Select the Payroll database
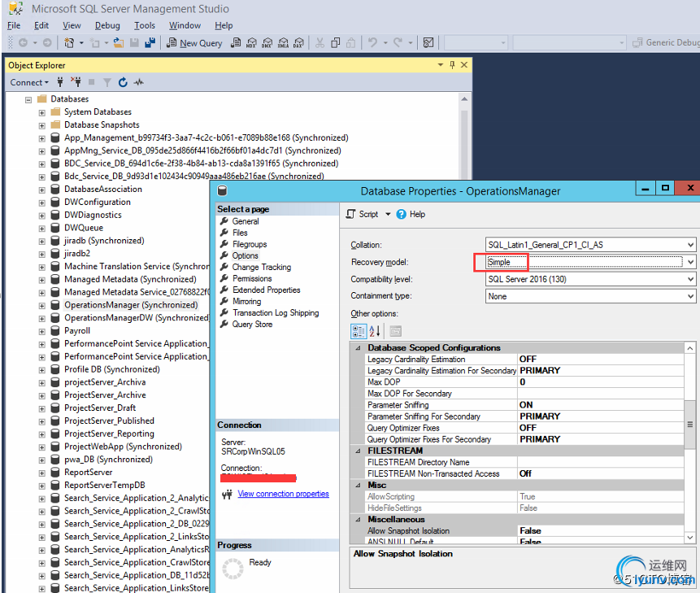The image size is (700, 593). 76,331
